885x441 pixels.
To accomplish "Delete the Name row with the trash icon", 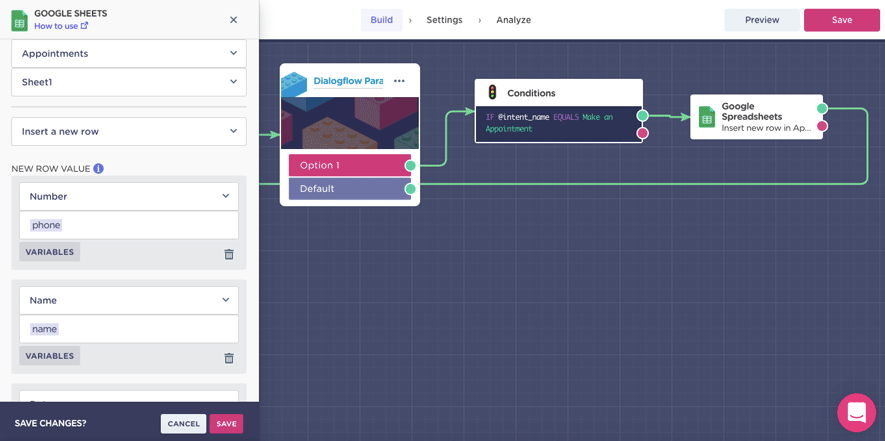I will tap(229, 358).
